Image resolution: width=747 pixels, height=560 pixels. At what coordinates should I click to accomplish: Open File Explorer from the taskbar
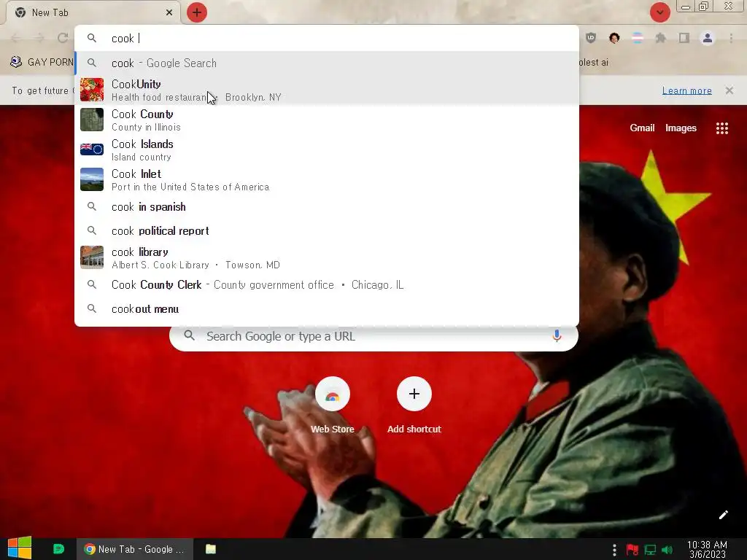211,549
